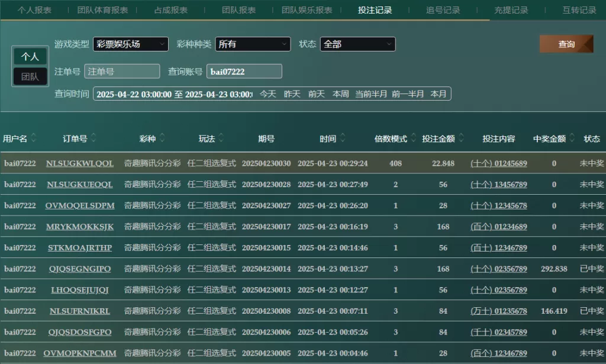Viewport: 606px width, 364px height.
Task: Open order NLSUGKUEOQL
Action: pyautogui.click(x=80, y=185)
